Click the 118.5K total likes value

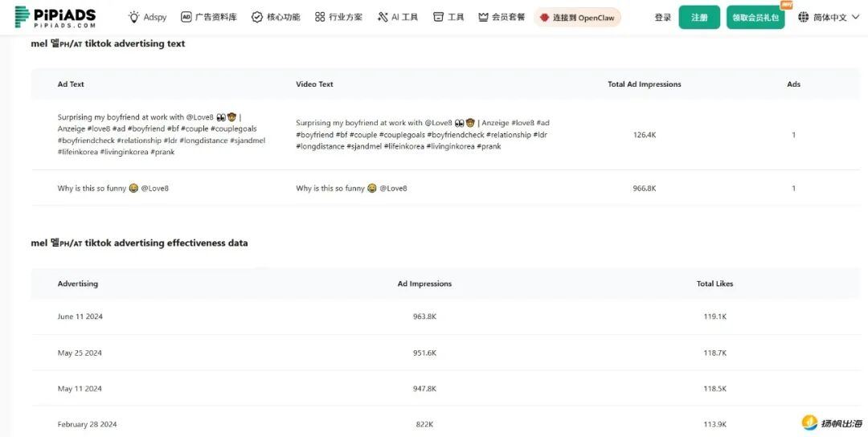[x=714, y=388]
